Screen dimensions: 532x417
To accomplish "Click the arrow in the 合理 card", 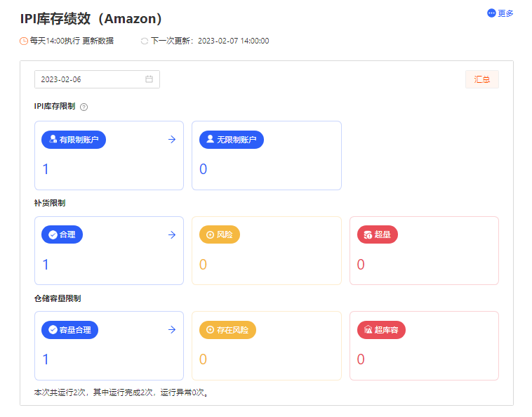I will click(172, 234).
